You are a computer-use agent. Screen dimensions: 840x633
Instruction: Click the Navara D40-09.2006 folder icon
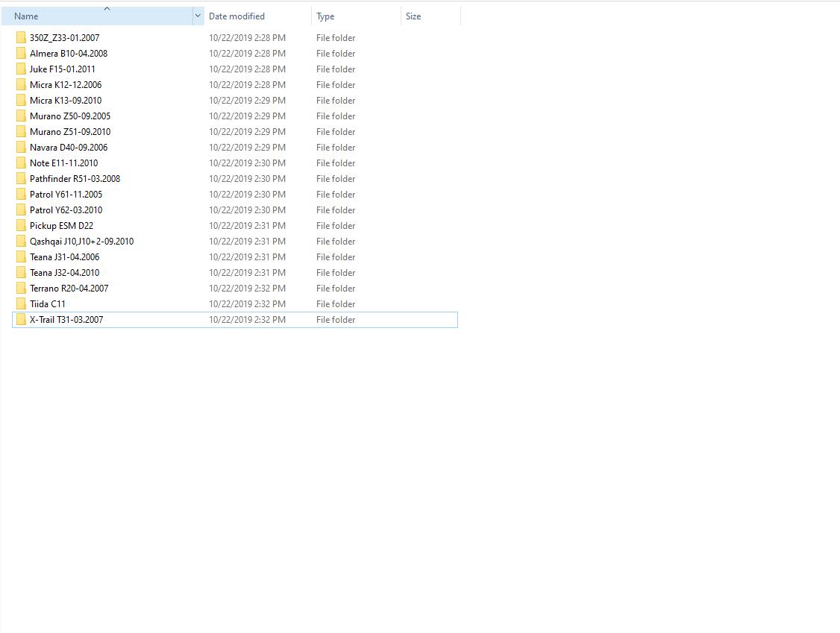[21, 148]
